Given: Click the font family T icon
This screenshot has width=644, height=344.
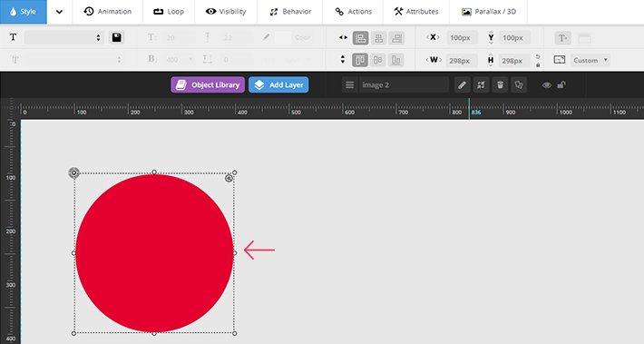Looking at the screenshot, I should coord(13,37).
